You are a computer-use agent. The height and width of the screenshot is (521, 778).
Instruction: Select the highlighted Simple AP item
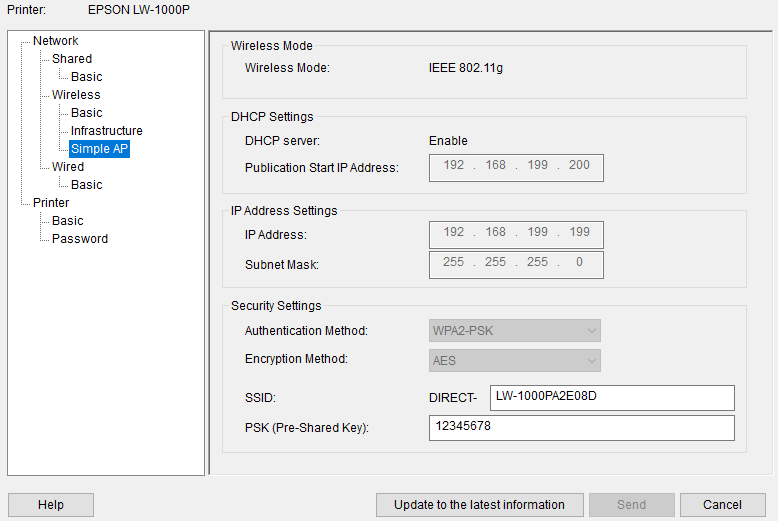[99, 149]
